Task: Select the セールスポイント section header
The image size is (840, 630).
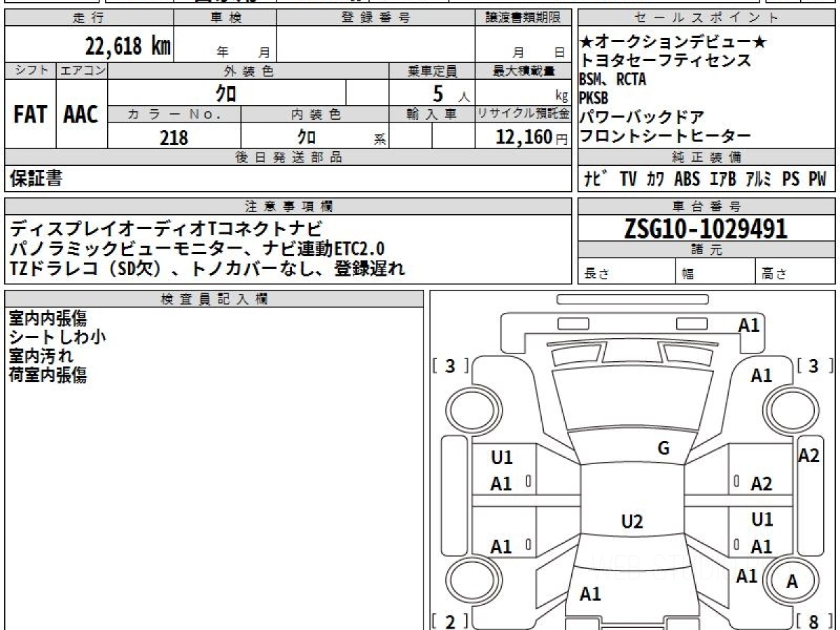Action: (x=706, y=18)
